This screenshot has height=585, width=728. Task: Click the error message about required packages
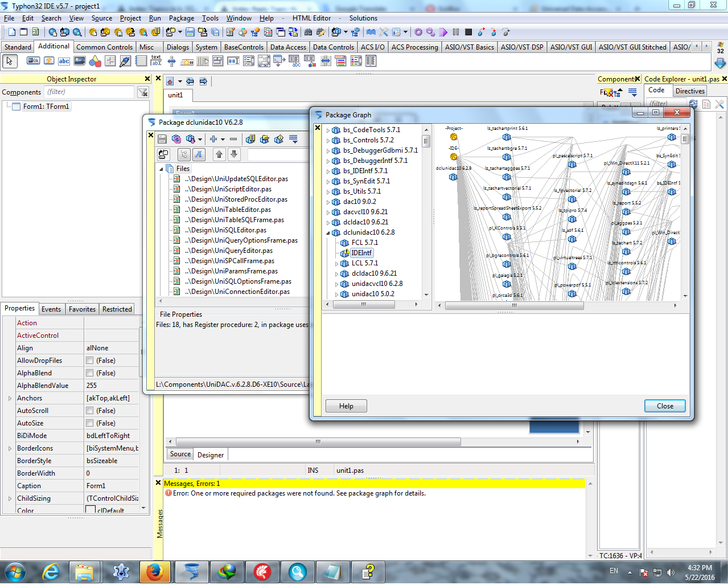(x=299, y=493)
